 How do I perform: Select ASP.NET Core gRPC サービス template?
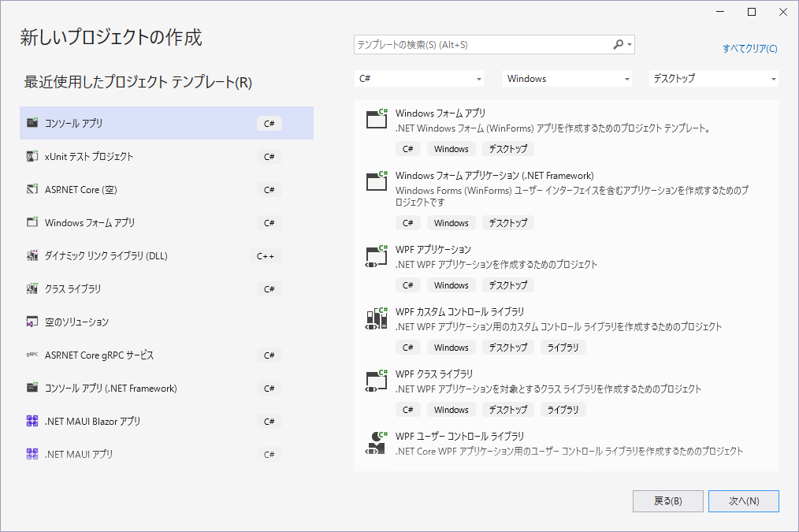pyautogui.click(x=166, y=355)
